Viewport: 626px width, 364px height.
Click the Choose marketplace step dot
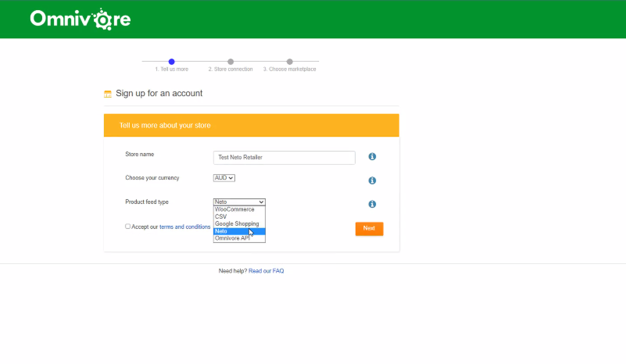(x=289, y=62)
